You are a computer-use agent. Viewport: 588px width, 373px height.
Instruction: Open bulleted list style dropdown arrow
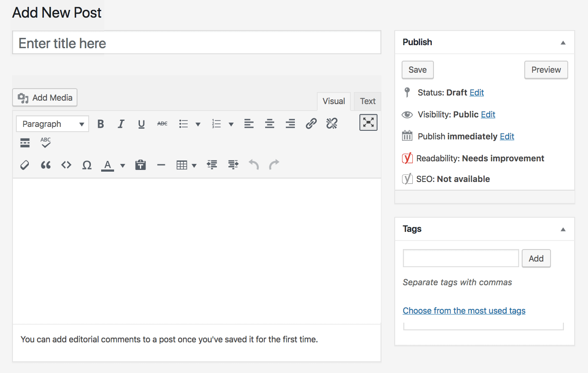click(x=198, y=124)
